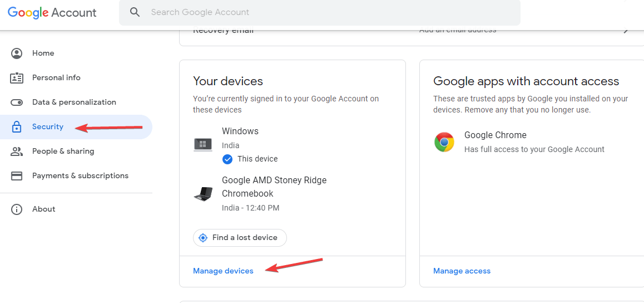Image resolution: width=644 pixels, height=303 pixels.
Task: Click the Google Account logo
Action: (52, 12)
